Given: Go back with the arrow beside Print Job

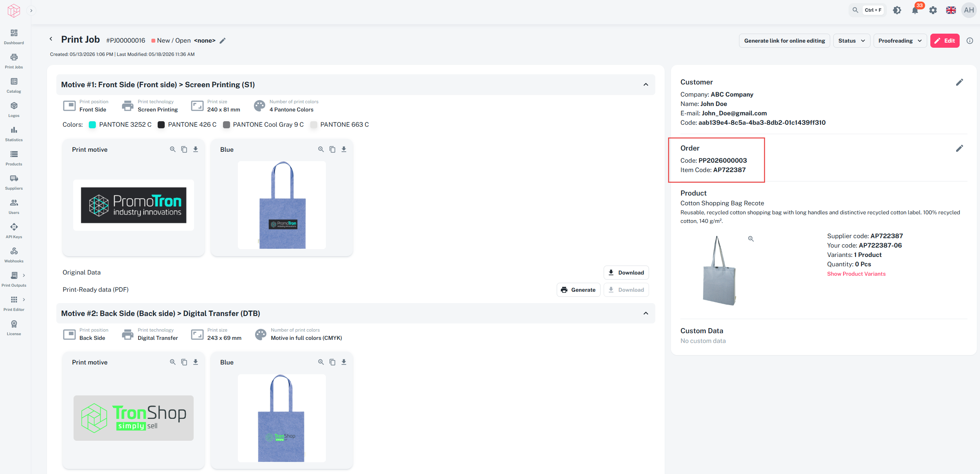Looking at the screenshot, I should tap(51, 39).
